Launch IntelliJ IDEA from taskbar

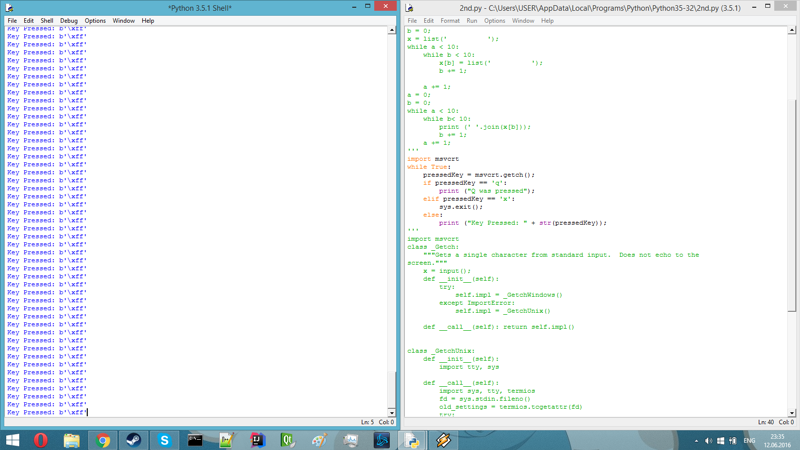[x=257, y=440]
